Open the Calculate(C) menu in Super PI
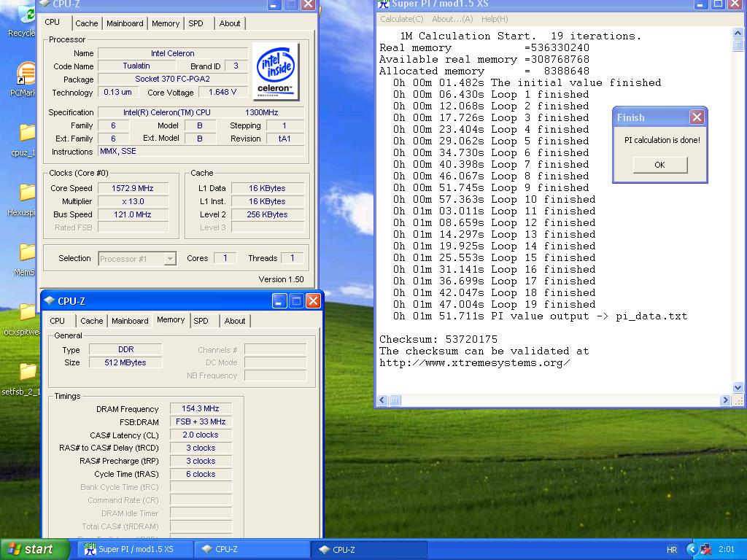Screen dimensions: 747x560 click(402, 19)
